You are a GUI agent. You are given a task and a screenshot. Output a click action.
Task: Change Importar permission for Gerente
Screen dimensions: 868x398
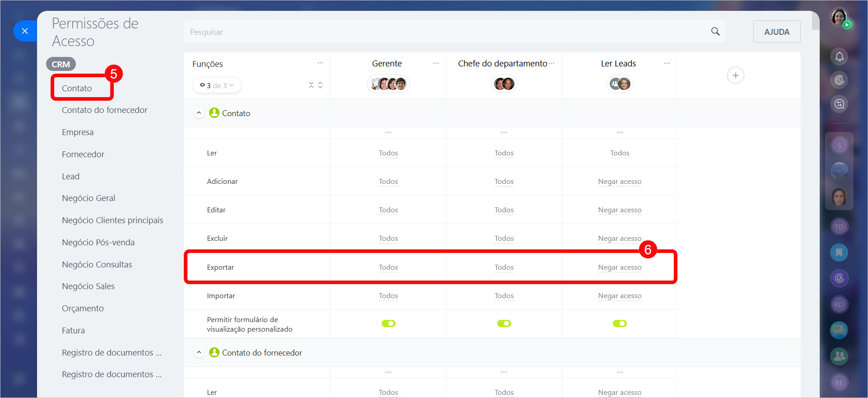388,296
